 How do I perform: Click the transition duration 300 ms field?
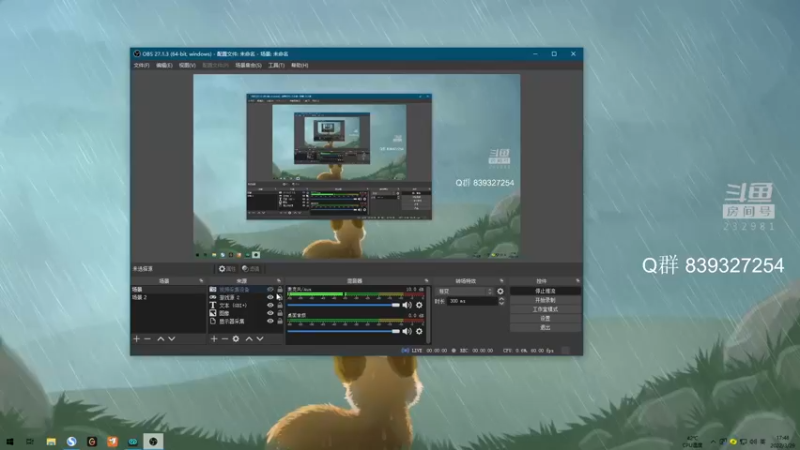472,301
